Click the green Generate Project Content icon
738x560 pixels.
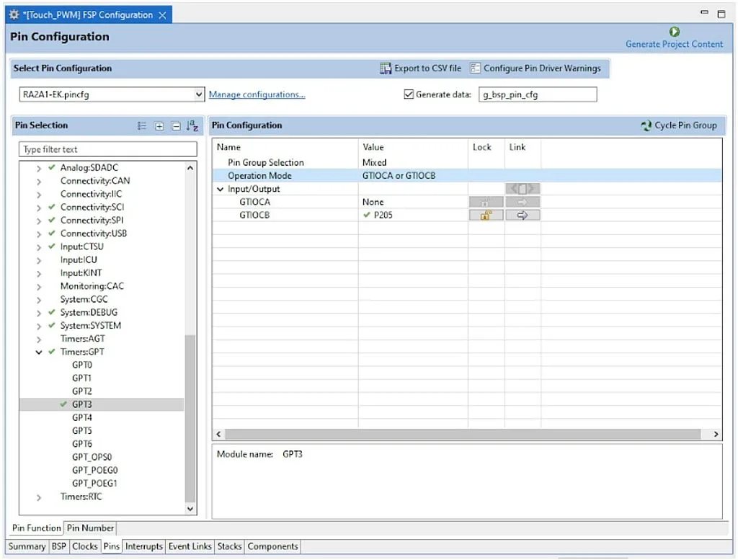click(x=673, y=31)
